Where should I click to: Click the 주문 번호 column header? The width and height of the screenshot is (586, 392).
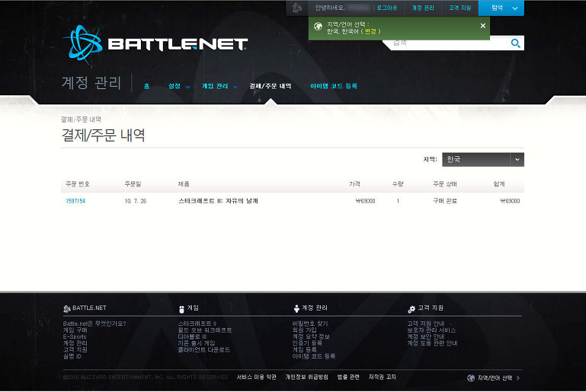pos(78,184)
